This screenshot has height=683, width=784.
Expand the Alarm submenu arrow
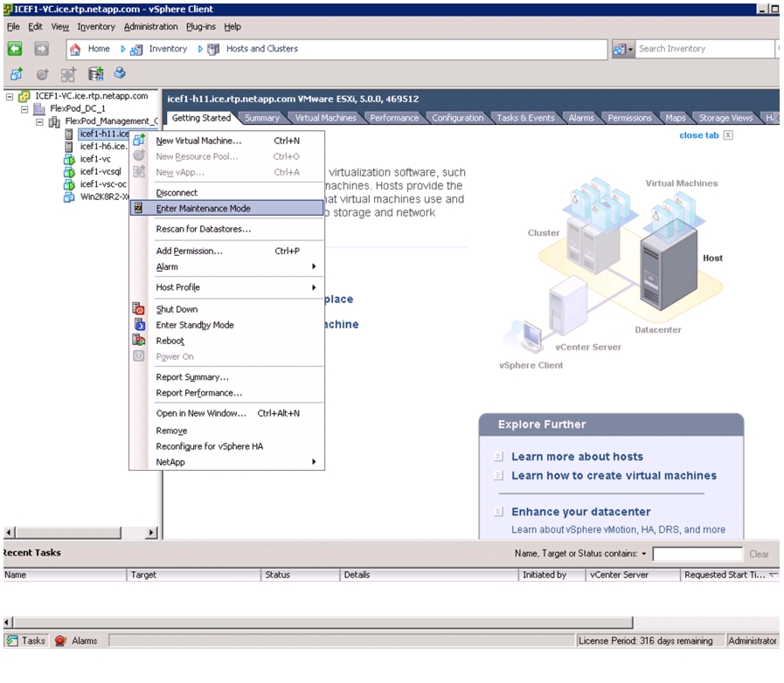tap(314, 266)
